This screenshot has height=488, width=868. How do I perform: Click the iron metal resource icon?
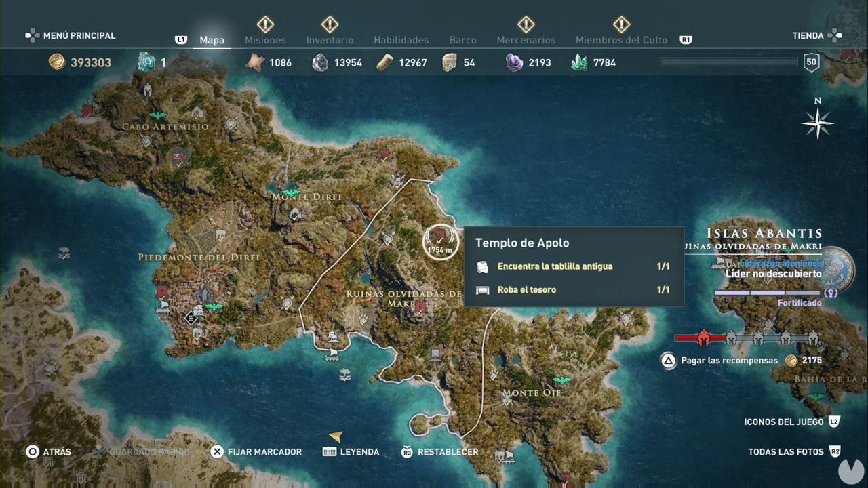319,63
